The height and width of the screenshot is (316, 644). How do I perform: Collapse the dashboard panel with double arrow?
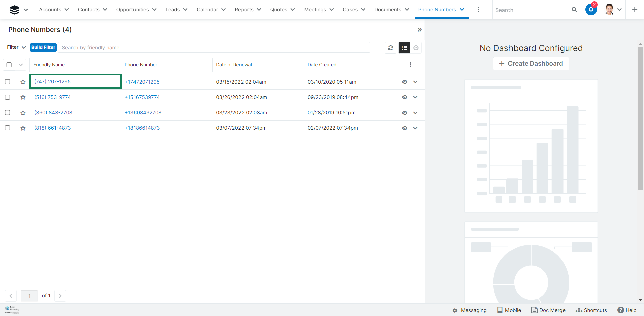pyautogui.click(x=419, y=30)
